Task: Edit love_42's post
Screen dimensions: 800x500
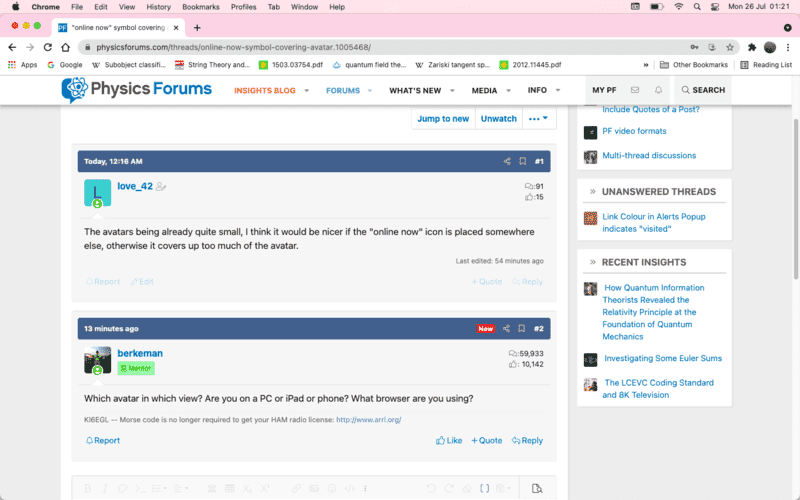Action: (142, 282)
